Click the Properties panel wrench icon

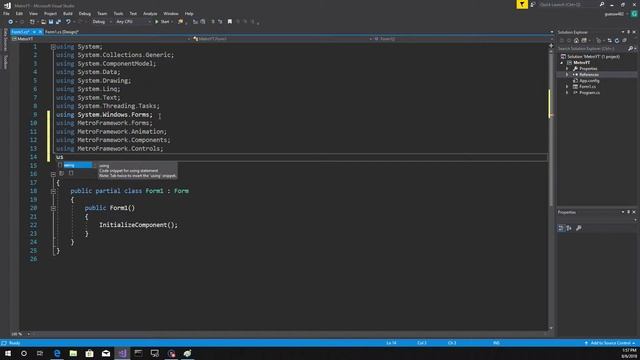coord(579,228)
